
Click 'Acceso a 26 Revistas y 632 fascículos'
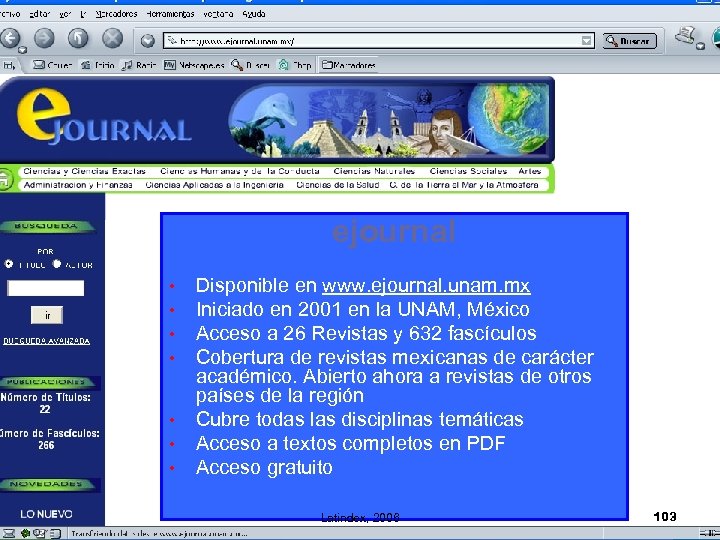click(x=366, y=333)
